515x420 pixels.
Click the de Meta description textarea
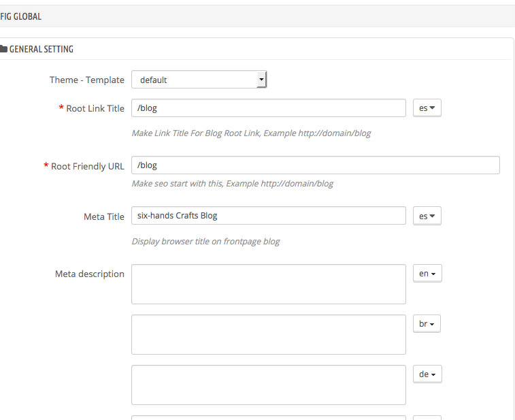269,385
